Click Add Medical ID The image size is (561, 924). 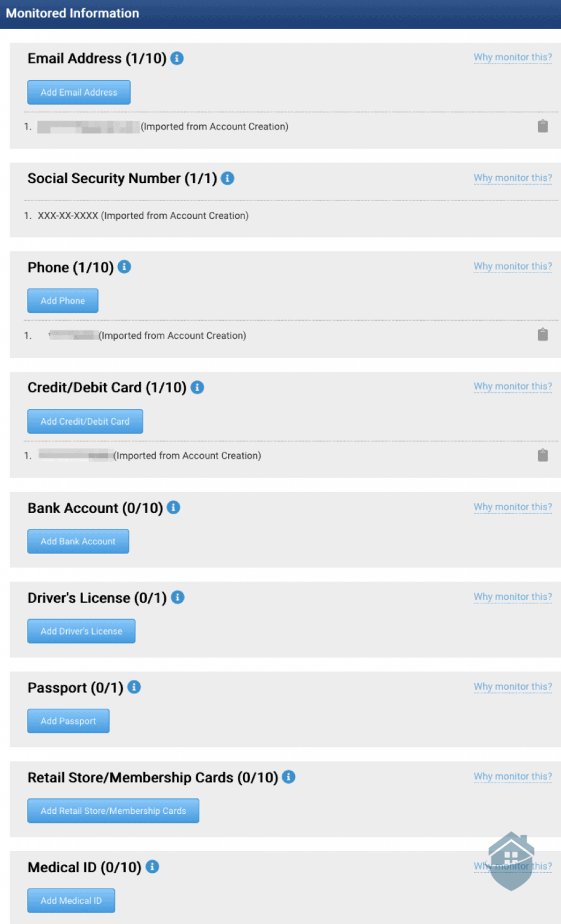point(70,901)
